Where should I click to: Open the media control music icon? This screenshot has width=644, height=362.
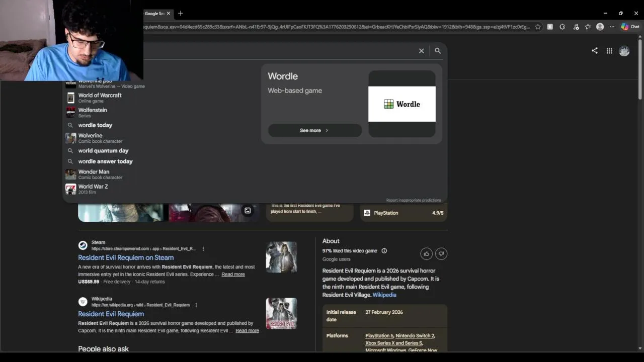point(576,27)
